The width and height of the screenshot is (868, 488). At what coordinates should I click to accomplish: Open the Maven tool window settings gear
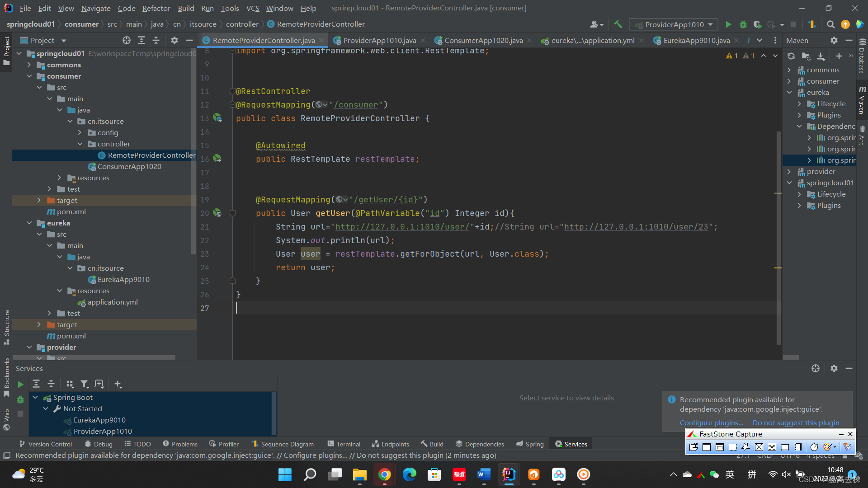(x=834, y=40)
